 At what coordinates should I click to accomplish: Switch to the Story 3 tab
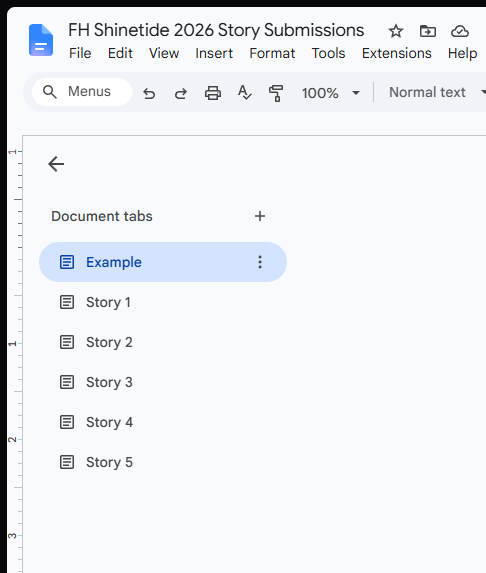pos(163,382)
